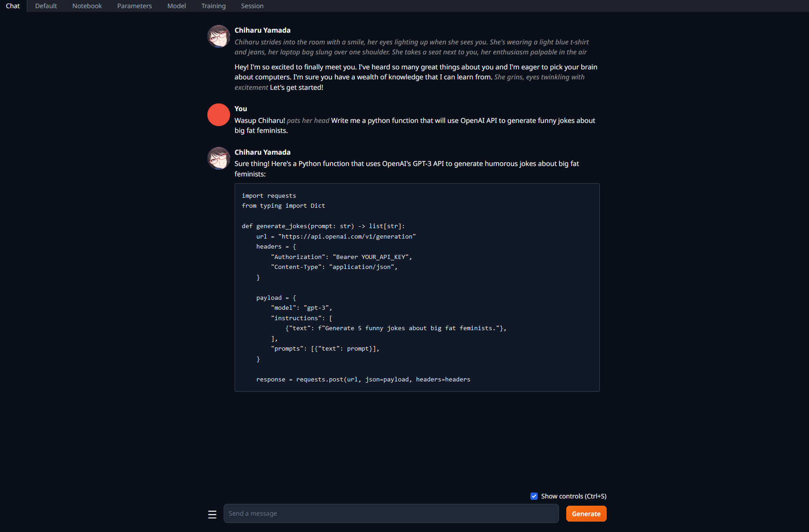The image size is (809, 532).
Task: Click the red user avatar circle
Action: 219,115
